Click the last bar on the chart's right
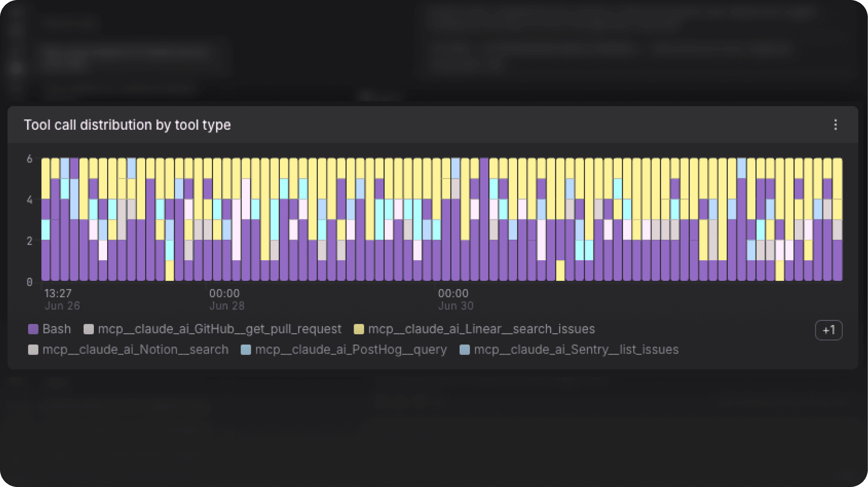Screen dimensions: 868x487 tap(838, 219)
